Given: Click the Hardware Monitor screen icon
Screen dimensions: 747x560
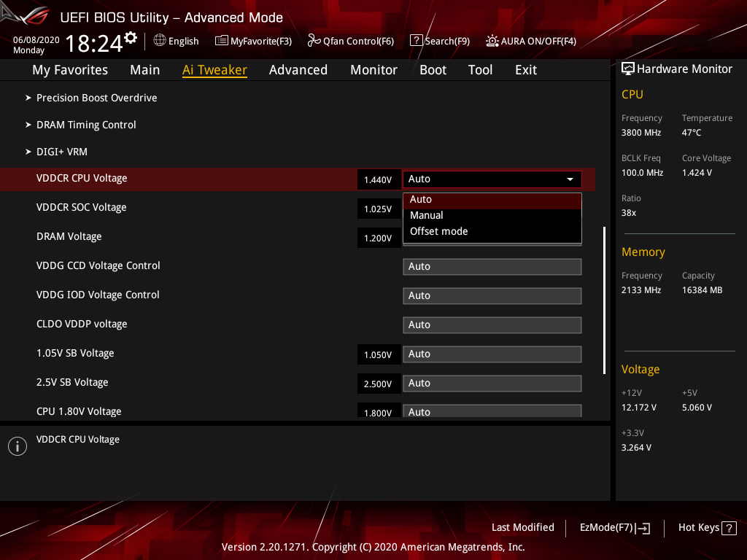Looking at the screenshot, I should point(628,69).
